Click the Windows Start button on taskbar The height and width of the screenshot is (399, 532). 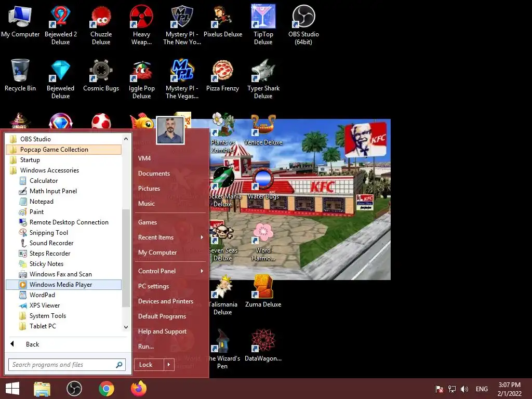click(12, 389)
